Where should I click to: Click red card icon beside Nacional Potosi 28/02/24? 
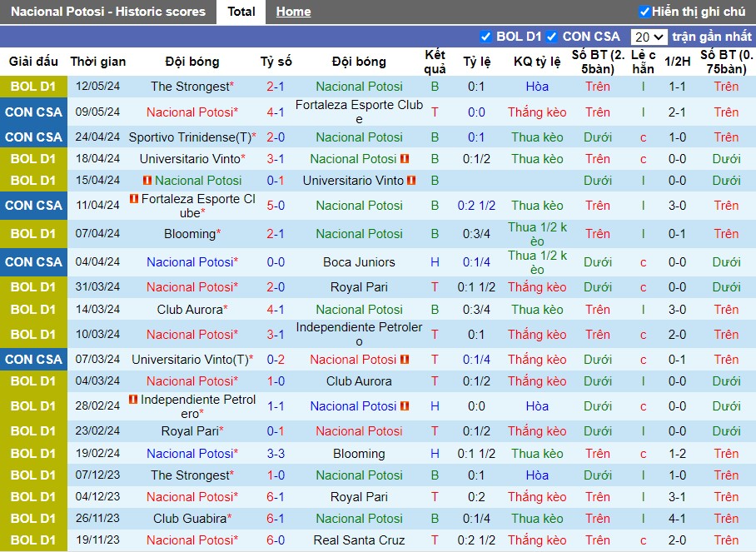click(x=405, y=406)
